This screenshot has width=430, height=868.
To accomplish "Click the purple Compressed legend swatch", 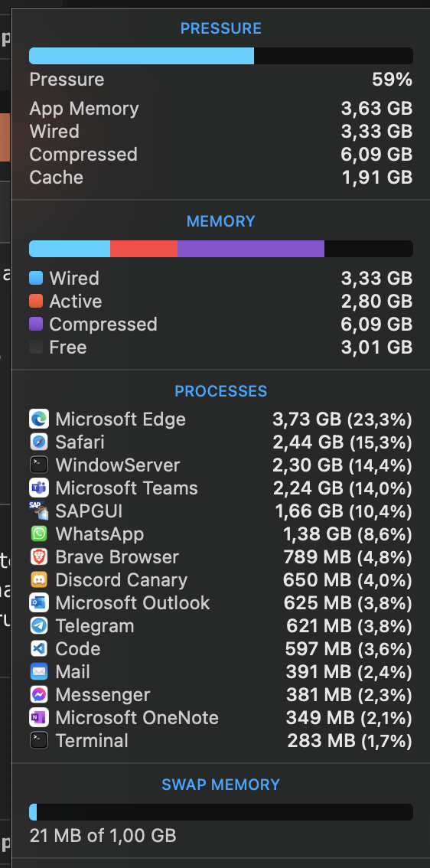I will point(36,324).
